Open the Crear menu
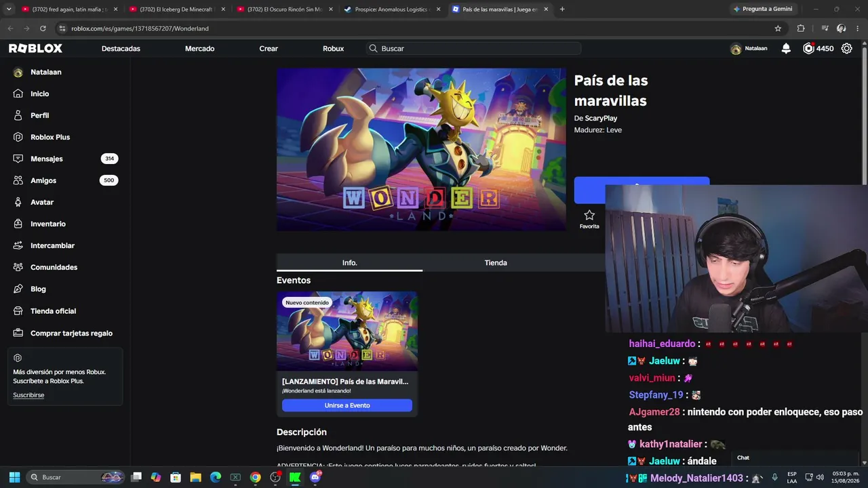The height and width of the screenshot is (488, 868). point(269,49)
